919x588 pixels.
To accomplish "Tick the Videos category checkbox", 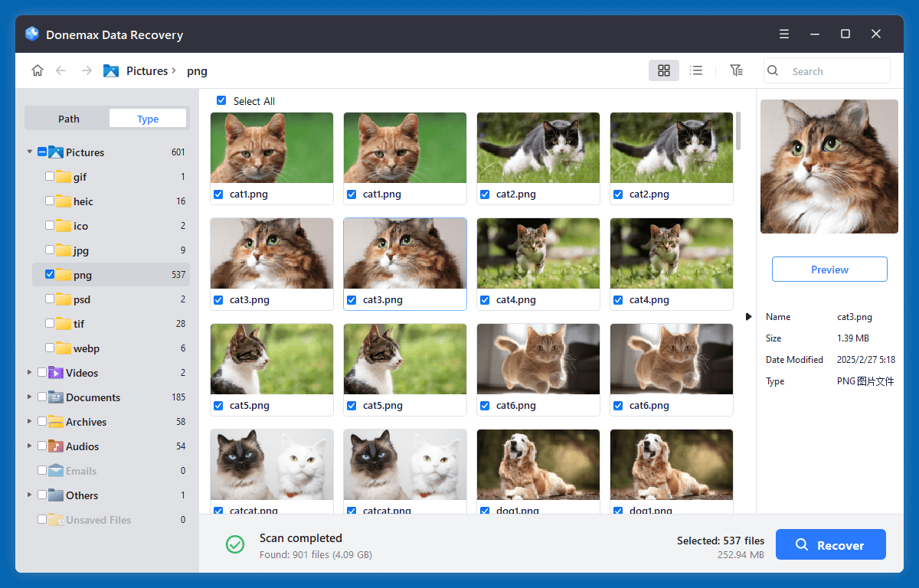I will (x=42, y=373).
